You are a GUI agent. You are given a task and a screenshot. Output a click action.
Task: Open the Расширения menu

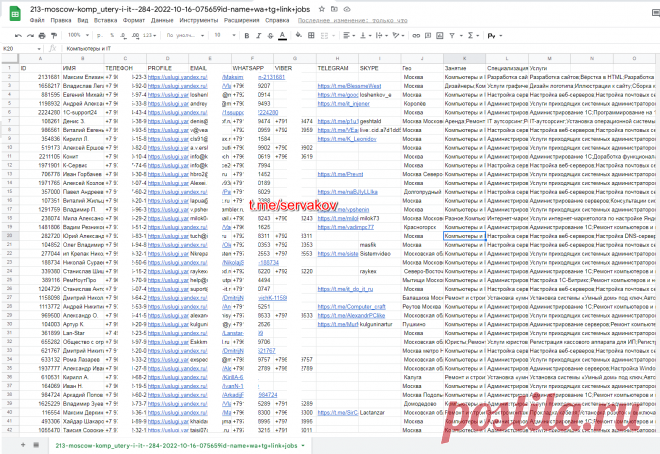coord(242,20)
